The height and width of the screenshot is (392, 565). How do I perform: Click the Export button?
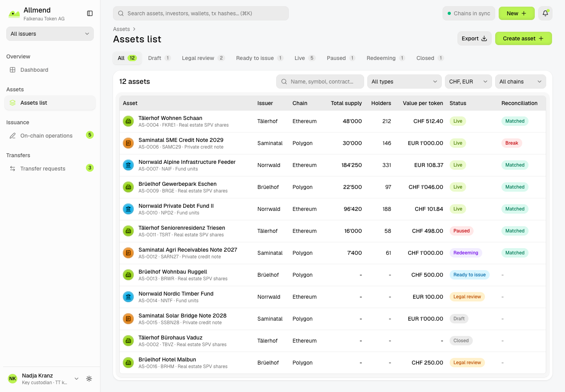[474, 38]
